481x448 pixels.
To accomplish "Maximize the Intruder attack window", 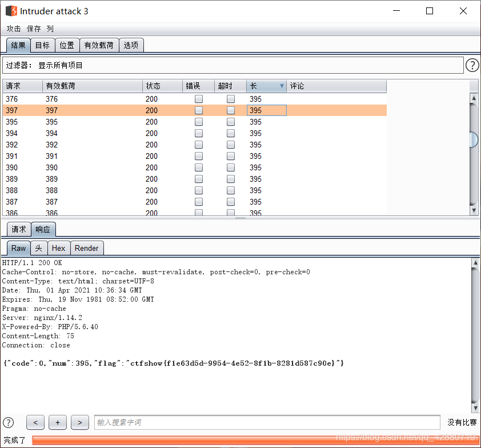I will pos(430,11).
